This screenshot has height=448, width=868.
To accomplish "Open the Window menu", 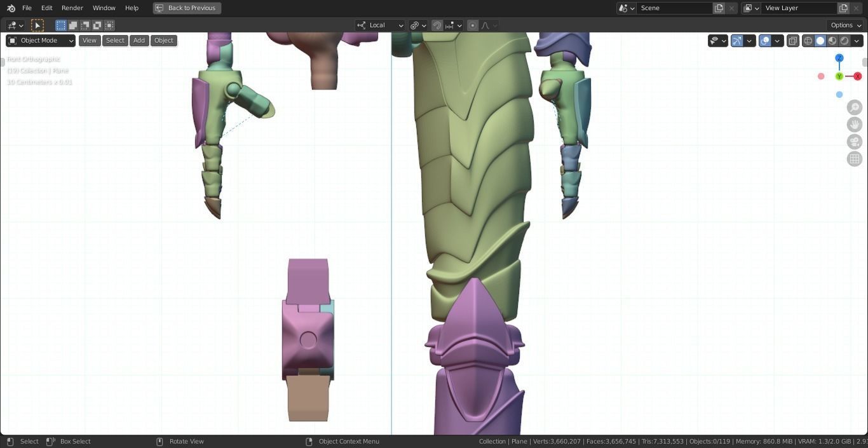I will (x=104, y=8).
